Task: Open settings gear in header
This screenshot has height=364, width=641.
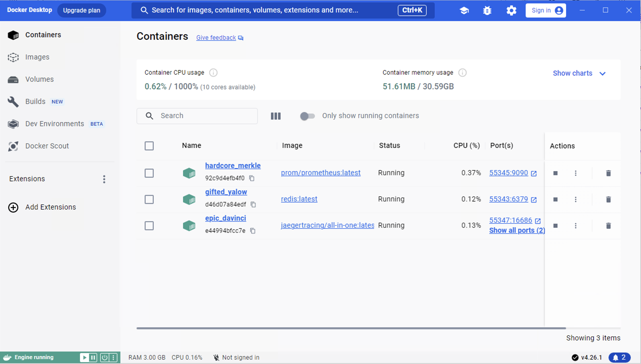Action: (x=511, y=10)
